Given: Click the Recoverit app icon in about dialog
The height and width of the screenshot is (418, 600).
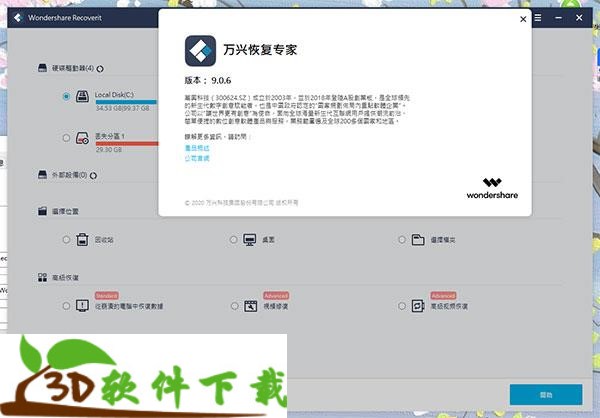Looking at the screenshot, I should coord(201,51).
